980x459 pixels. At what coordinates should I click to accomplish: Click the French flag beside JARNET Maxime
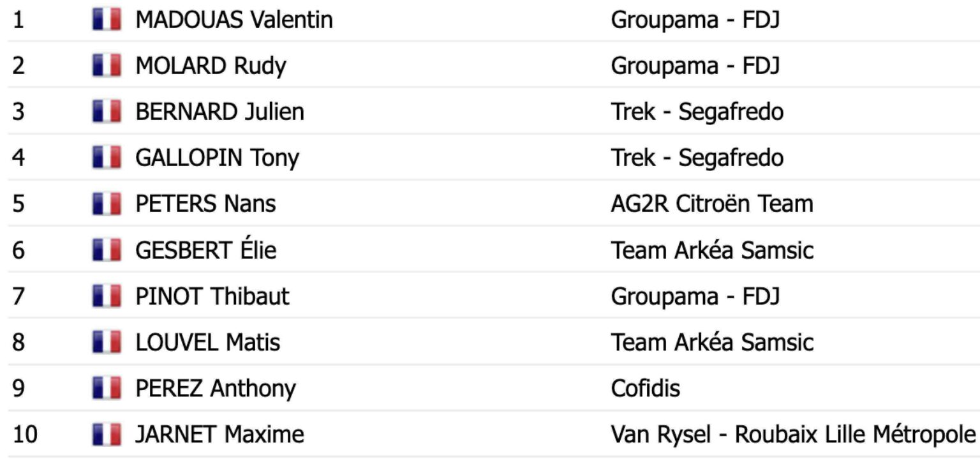pos(106,435)
